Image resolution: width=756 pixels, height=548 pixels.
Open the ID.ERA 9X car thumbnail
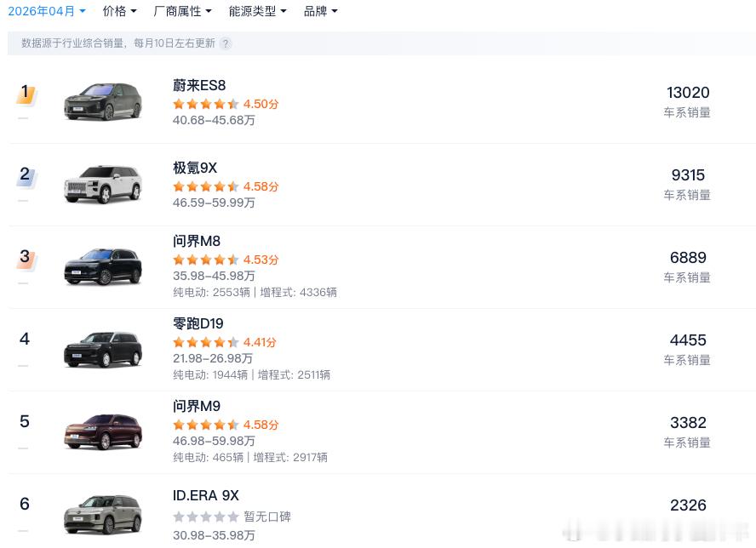tap(103, 514)
